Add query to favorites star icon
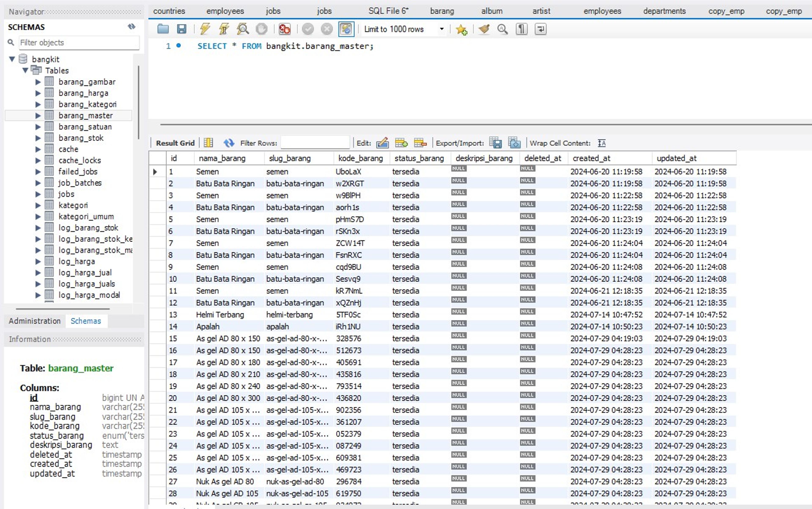 tap(461, 30)
